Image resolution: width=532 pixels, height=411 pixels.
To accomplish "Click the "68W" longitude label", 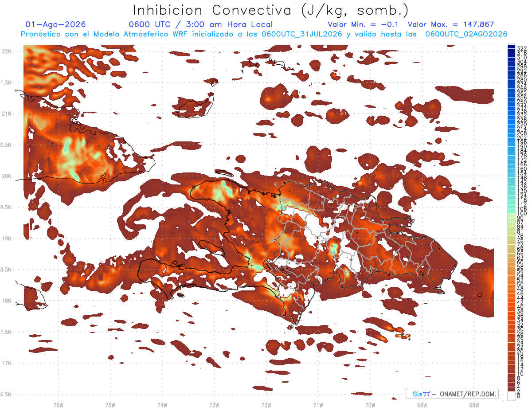I will point(473,405).
